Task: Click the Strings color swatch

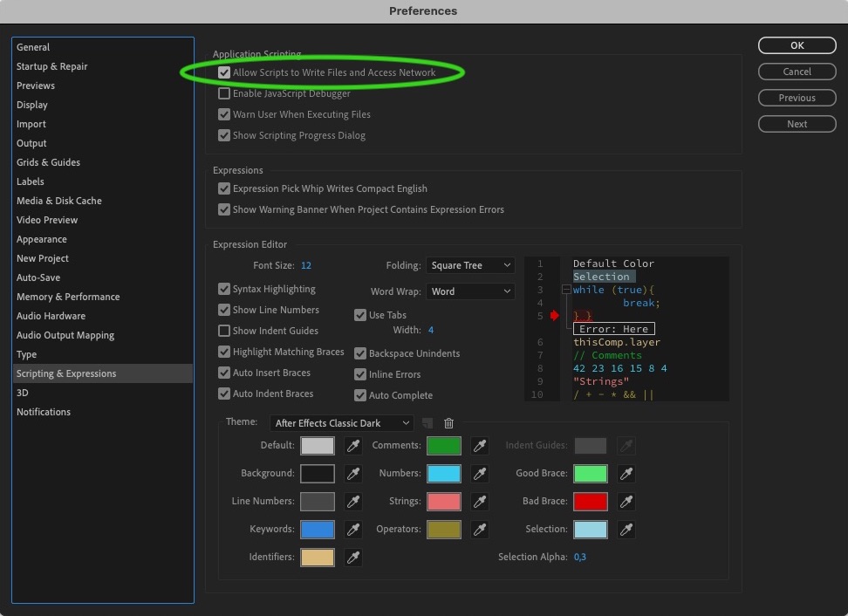Action: pyautogui.click(x=444, y=502)
